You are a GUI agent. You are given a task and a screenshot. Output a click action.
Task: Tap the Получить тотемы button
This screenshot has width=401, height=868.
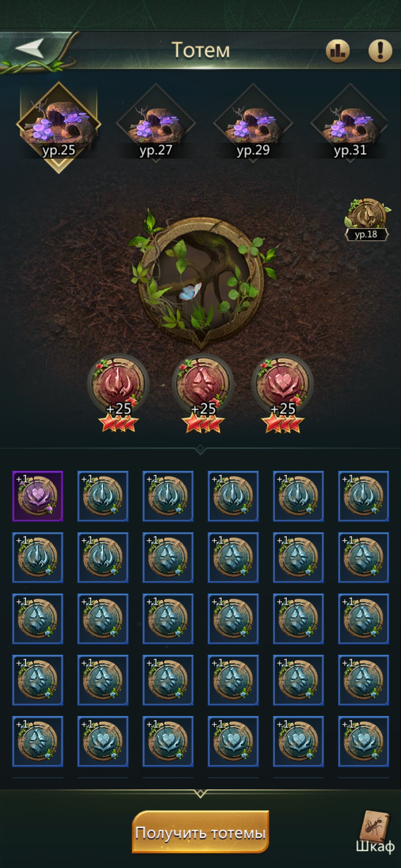point(200,832)
